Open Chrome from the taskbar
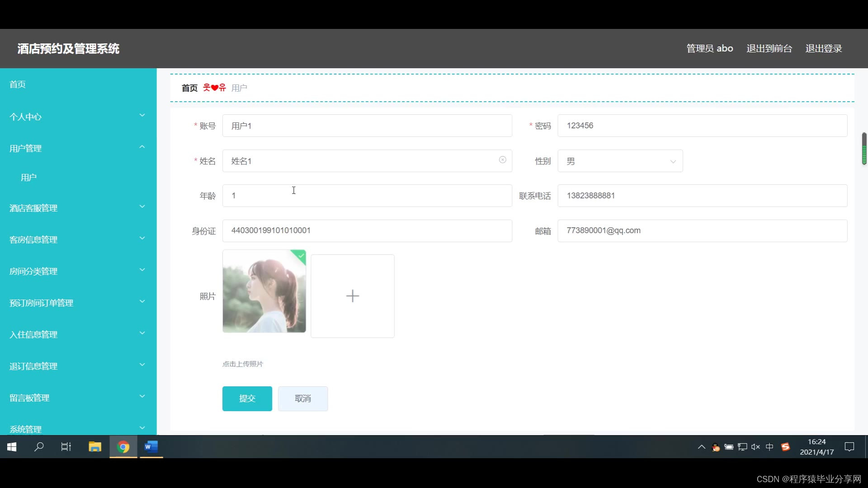Screen dimensions: 868x488 tap(123, 447)
